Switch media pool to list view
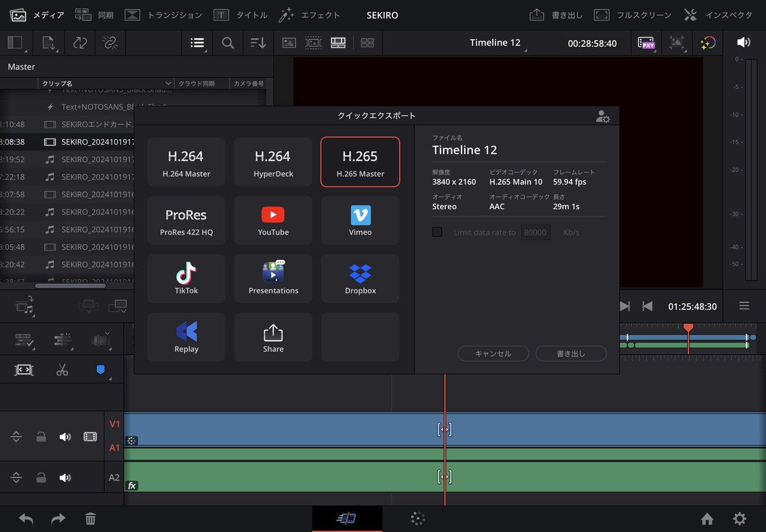Screen dimensions: 766x532 [197, 43]
